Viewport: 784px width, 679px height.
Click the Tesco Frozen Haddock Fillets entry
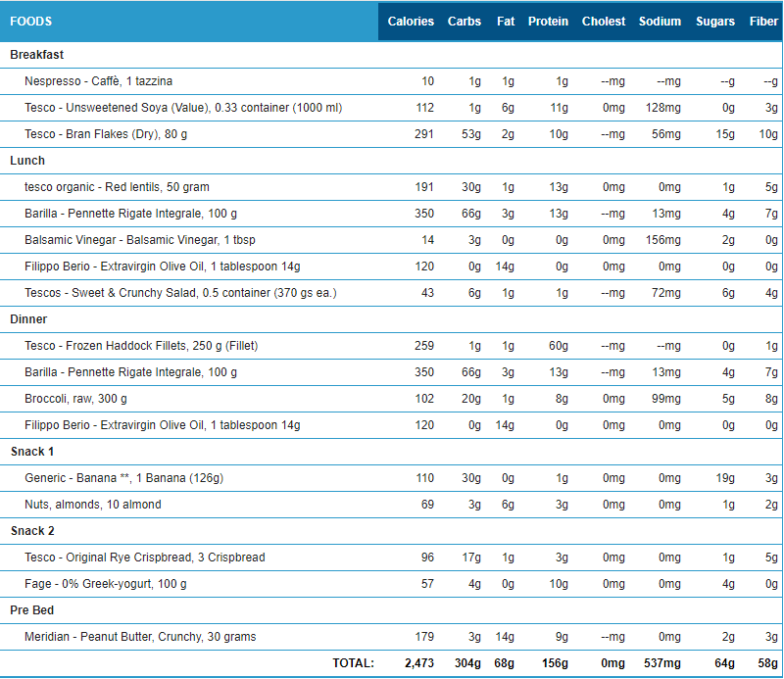point(142,346)
